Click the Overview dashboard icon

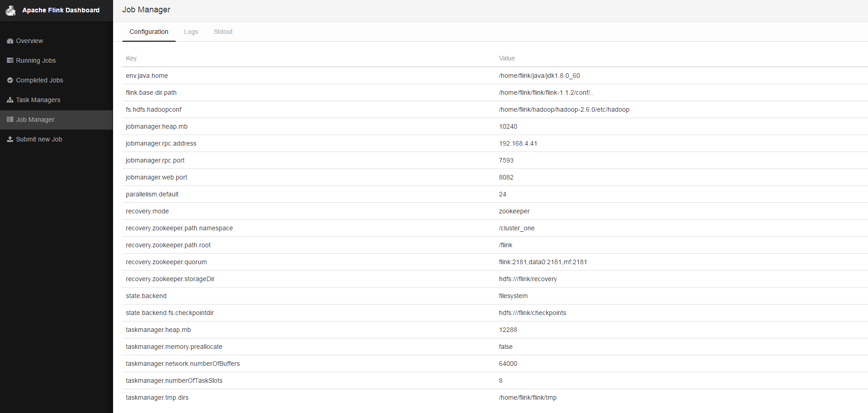10,41
